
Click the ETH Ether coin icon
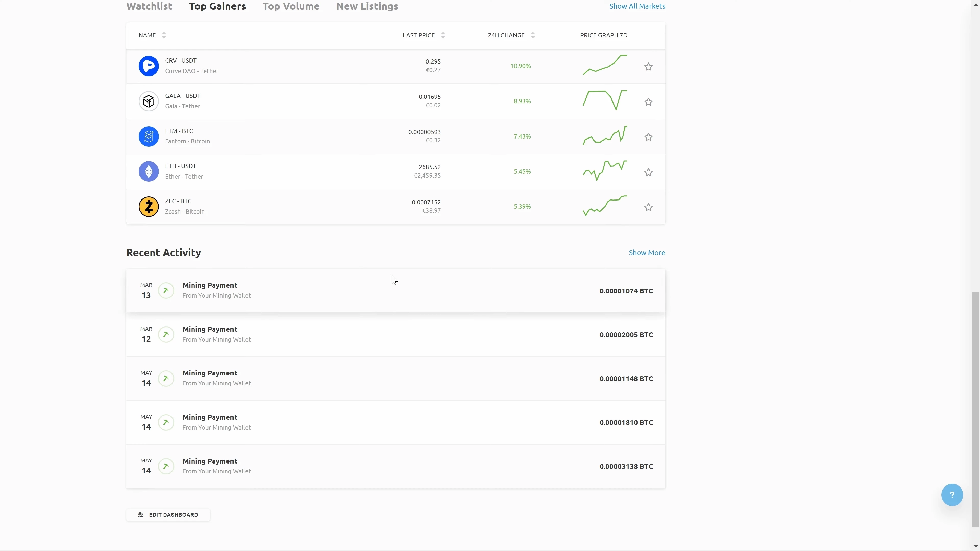(x=148, y=171)
